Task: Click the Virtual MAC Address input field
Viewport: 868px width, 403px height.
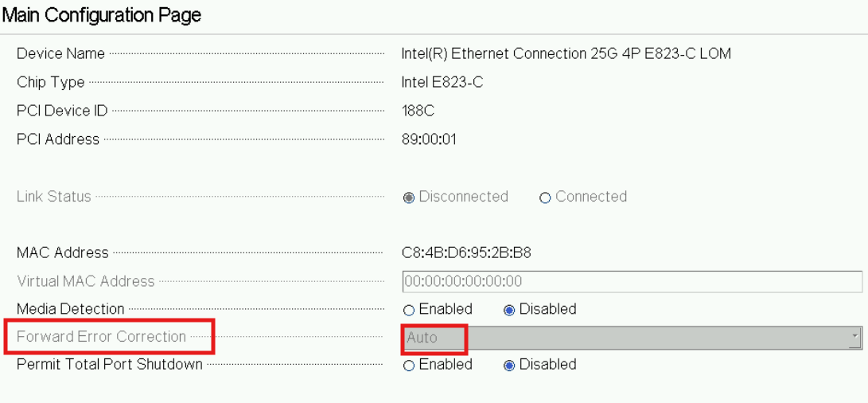Action: [x=632, y=281]
